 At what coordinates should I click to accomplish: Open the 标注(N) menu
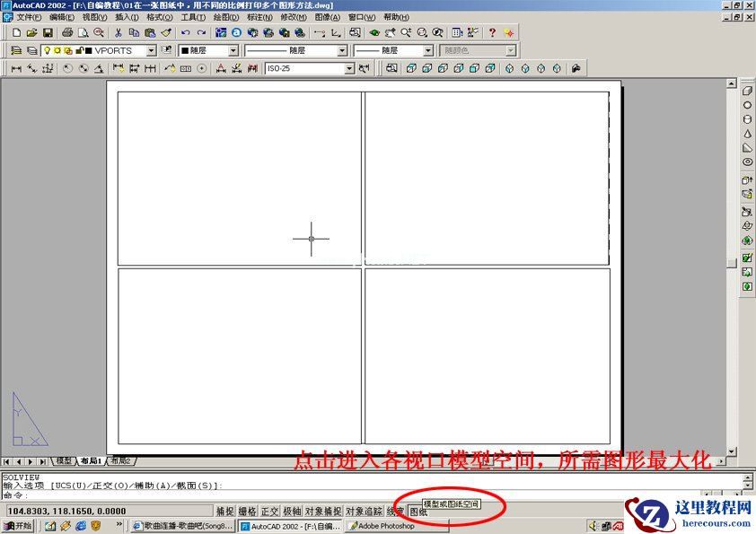tap(259, 17)
